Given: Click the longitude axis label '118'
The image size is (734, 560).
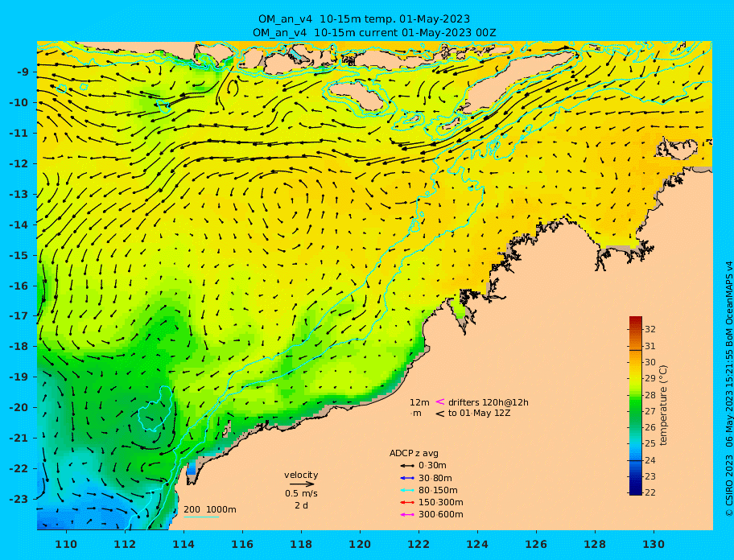Looking at the screenshot, I should [x=301, y=544].
